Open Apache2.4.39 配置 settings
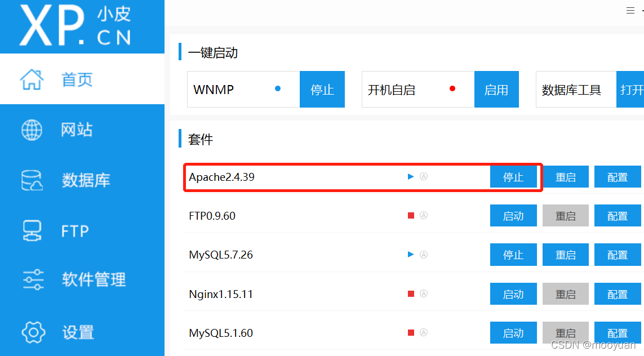Image resolution: width=644 pixels, height=356 pixels. pyautogui.click(x=618, y=177)
